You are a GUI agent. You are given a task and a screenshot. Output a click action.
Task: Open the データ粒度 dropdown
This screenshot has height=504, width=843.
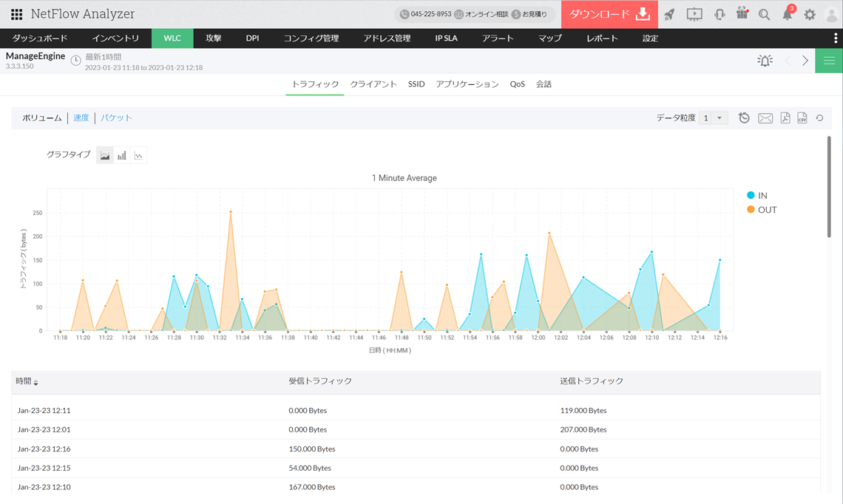coord(713,118)
